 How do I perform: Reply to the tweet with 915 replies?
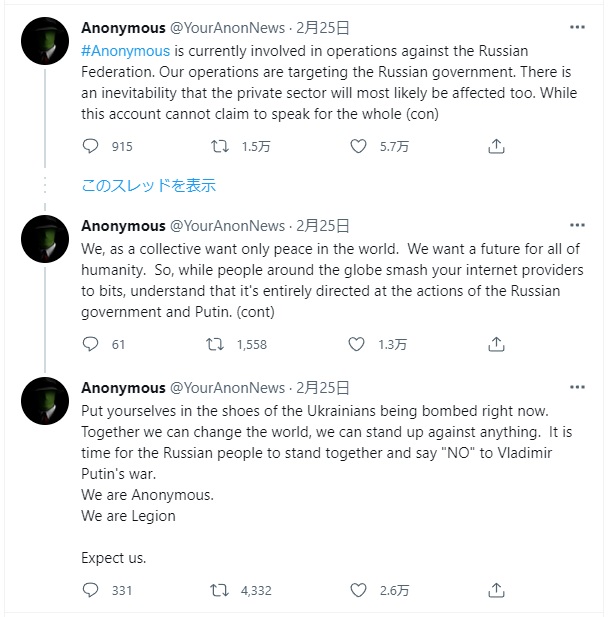click(91, 146)
